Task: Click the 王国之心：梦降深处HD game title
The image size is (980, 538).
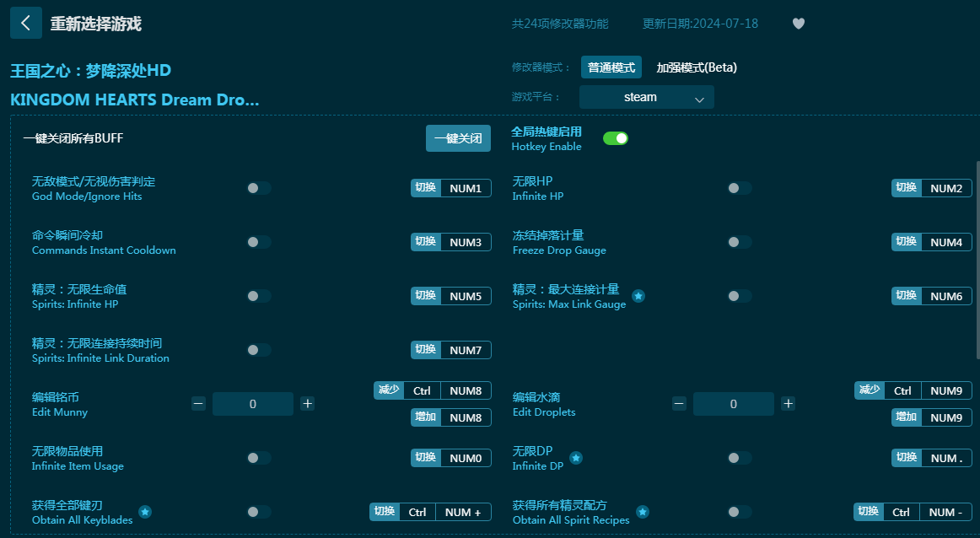Action: coord(90,71)
